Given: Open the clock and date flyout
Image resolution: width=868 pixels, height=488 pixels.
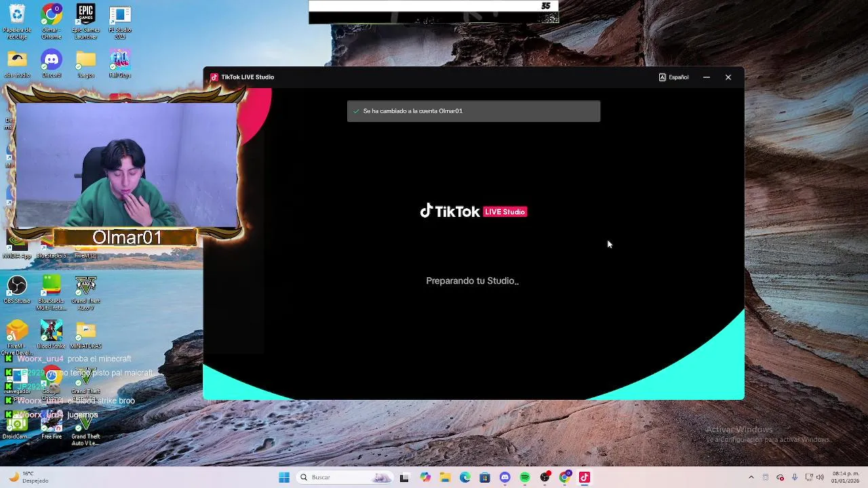Looking at the screenshot, I should [844, 477].
